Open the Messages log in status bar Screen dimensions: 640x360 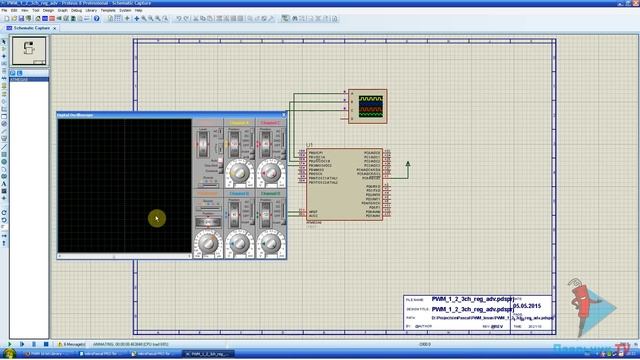72,344
